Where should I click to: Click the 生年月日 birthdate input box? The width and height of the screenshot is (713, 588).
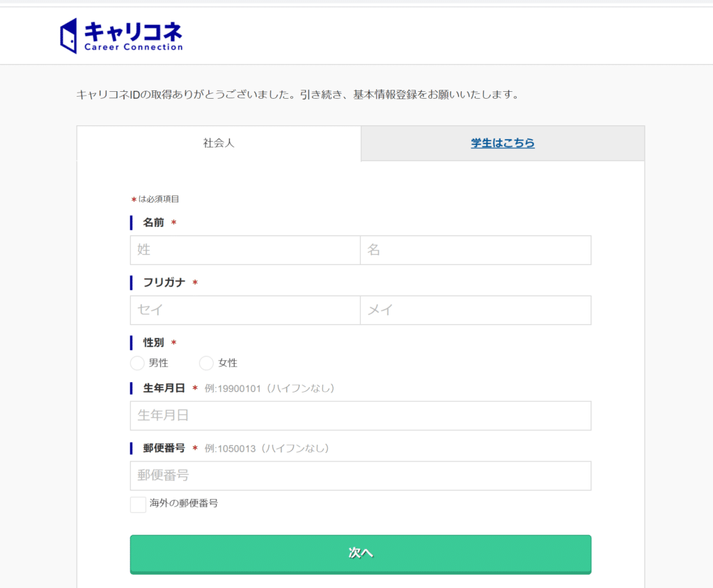361,415
